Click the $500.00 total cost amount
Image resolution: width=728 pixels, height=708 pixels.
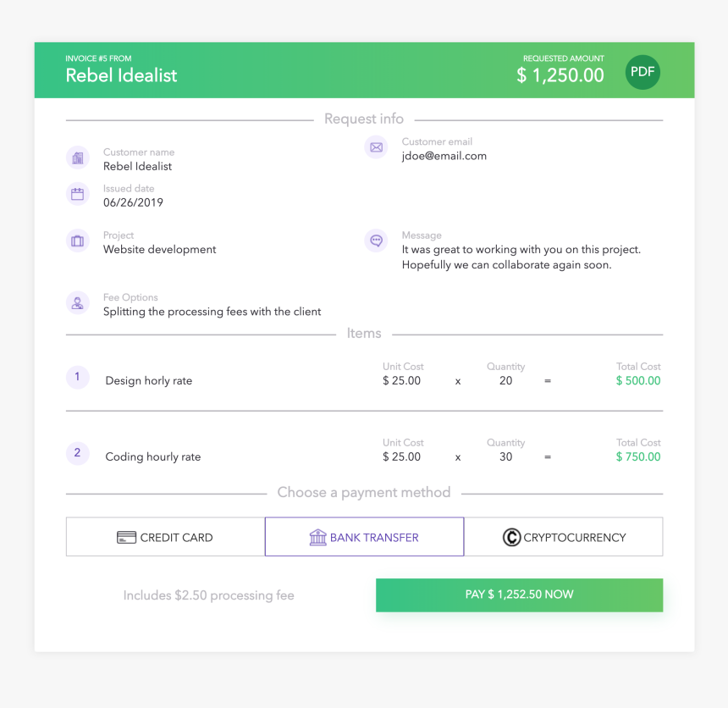point(638,381)
